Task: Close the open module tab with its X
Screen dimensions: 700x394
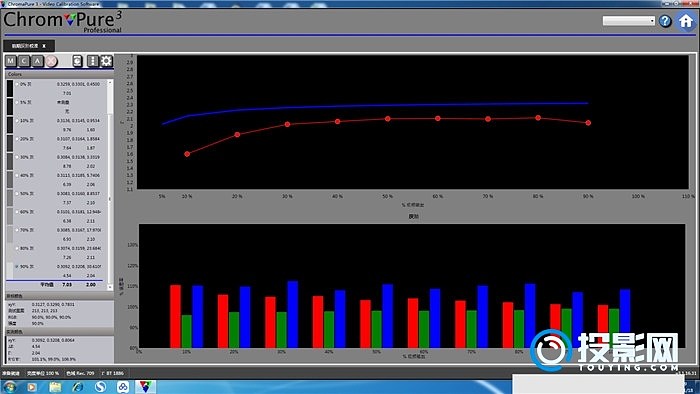Action: point(44,46)
